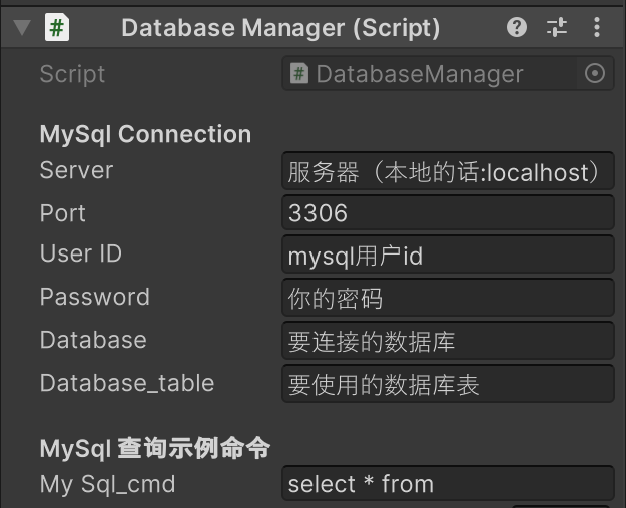Click the Database Manager (Script) title
The width and height of the screenshot is (626, 508).
point(281,28)
